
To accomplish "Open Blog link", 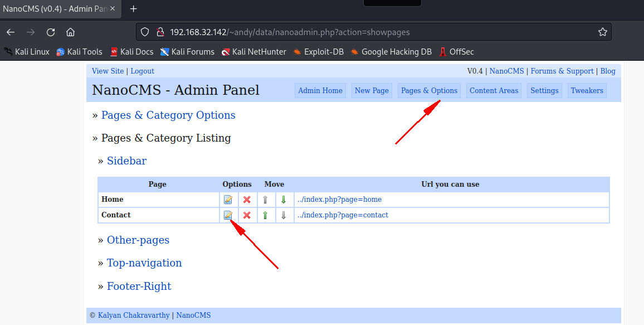I will tap(608, 71).
